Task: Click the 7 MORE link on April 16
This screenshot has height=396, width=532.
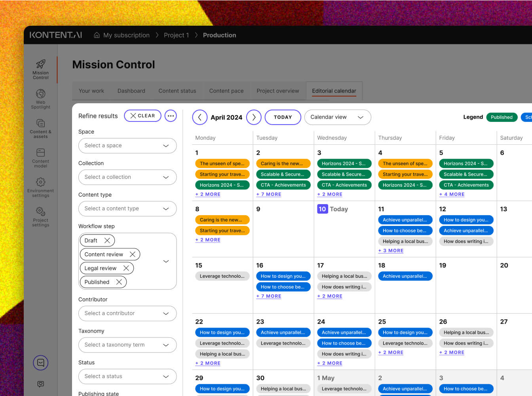Action: (x=269, y=296)
